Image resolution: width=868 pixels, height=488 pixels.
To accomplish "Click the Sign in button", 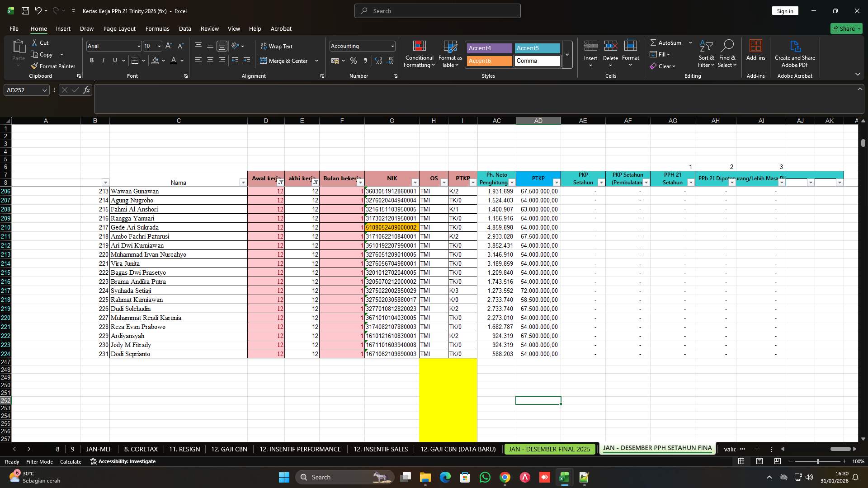I will click(x=785, y=10).
